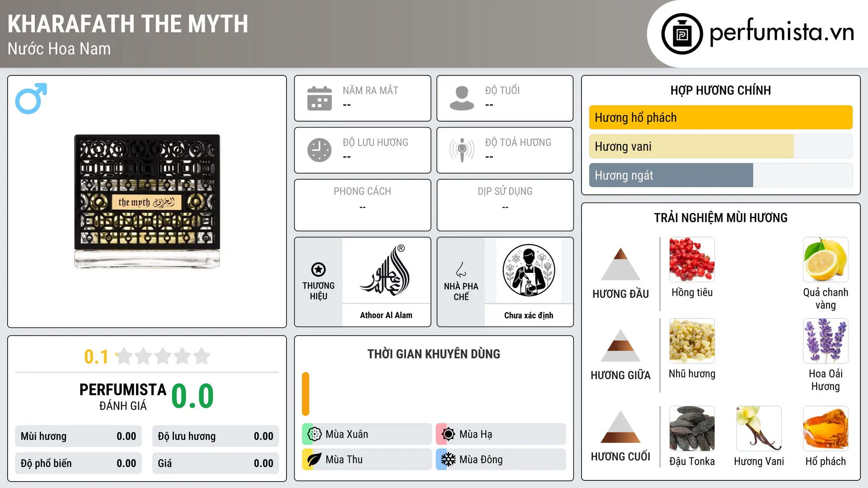Click the PERFUMISTA ĐÁNH GIÁ label

coord(123,396)
